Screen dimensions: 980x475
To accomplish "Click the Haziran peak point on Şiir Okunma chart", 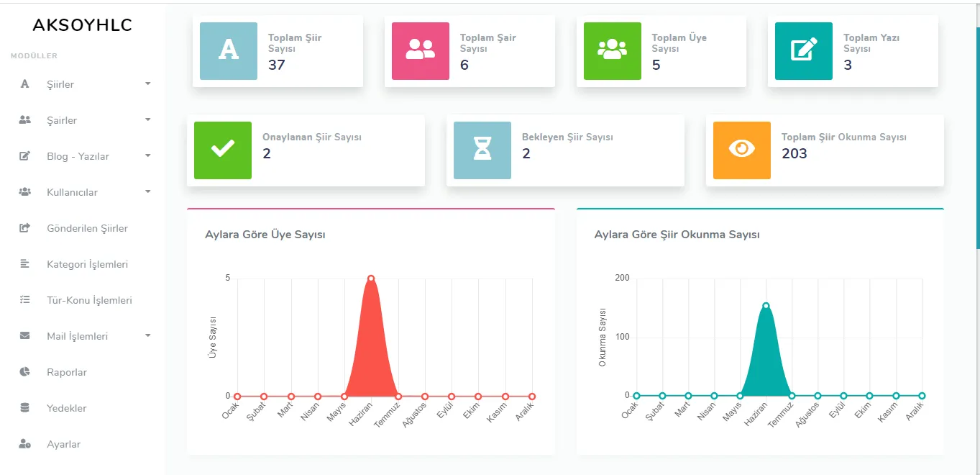I will click(766, 306).
